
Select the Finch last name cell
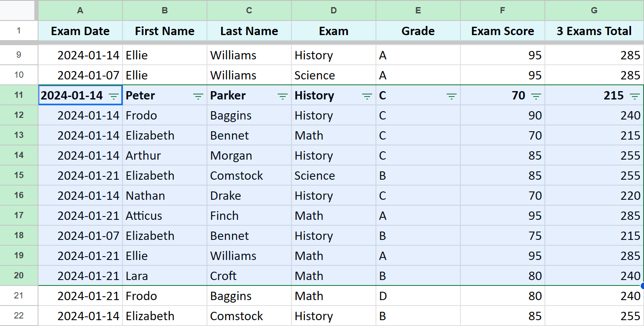pos(249,216)
